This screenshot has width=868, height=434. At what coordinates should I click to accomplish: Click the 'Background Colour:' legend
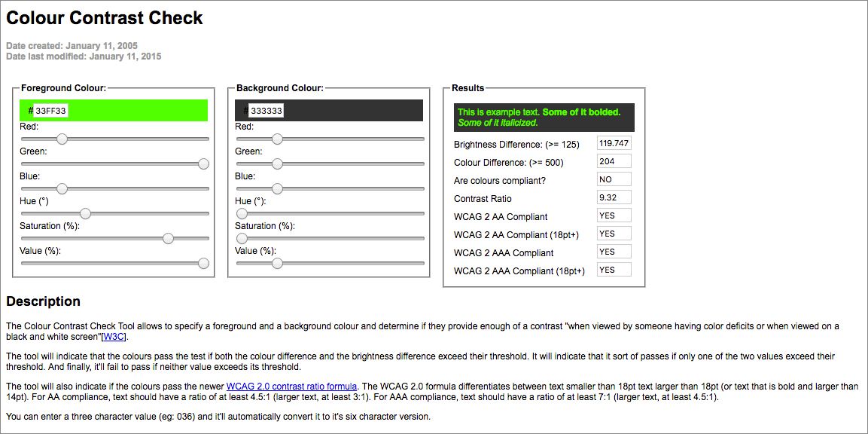click(x=280, y=88)
